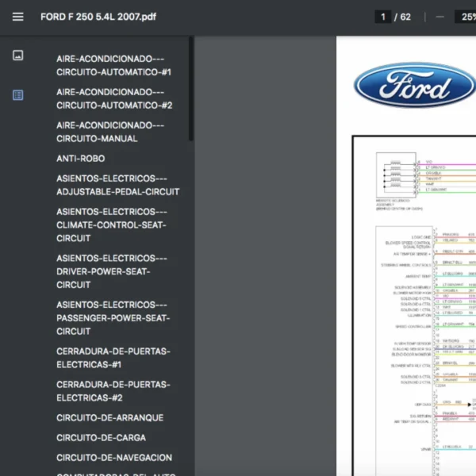Edit the current page number field

click(384, 17)
